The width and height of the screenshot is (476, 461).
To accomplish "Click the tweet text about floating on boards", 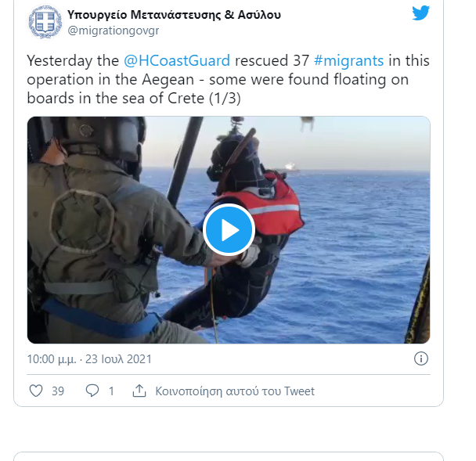I will click(228, 79).
